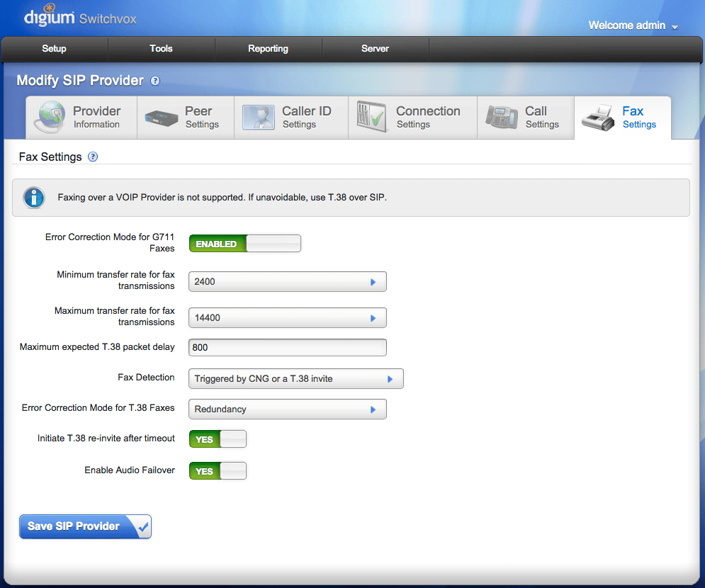
Task: Open the Setup menu
Action: [x=54, y=49]
